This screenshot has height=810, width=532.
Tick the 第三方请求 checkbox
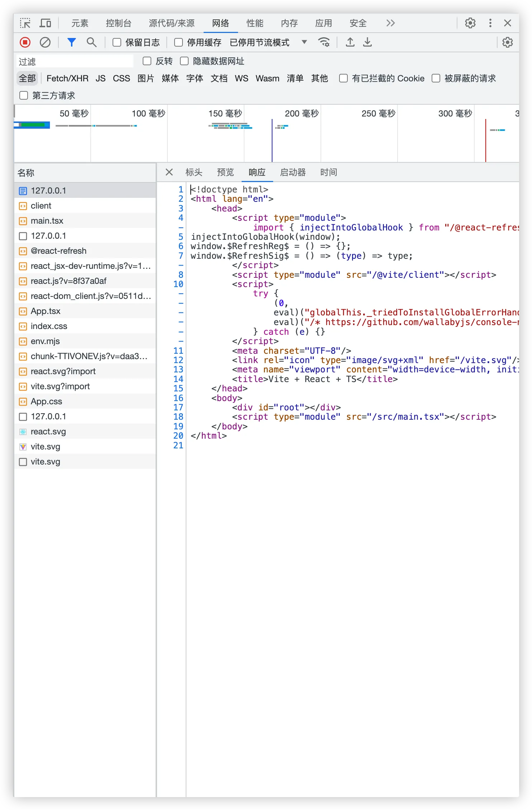24,95
